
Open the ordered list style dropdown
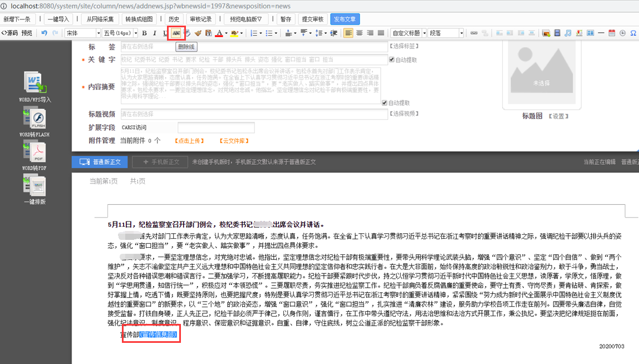click(x=261, y=33)
